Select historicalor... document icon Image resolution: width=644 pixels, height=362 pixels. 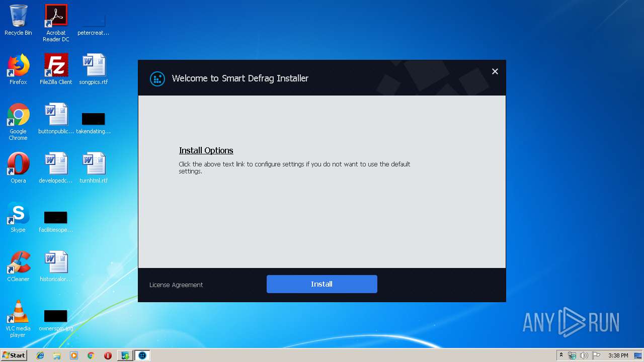tap(56, 266)
